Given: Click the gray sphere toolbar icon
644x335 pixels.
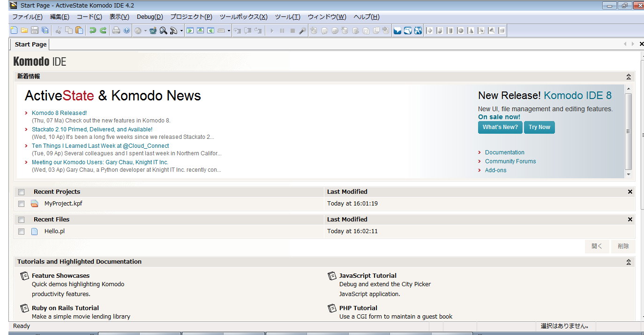Looking at the screenshot, I should pyautogui.click(x=461, y=30).
